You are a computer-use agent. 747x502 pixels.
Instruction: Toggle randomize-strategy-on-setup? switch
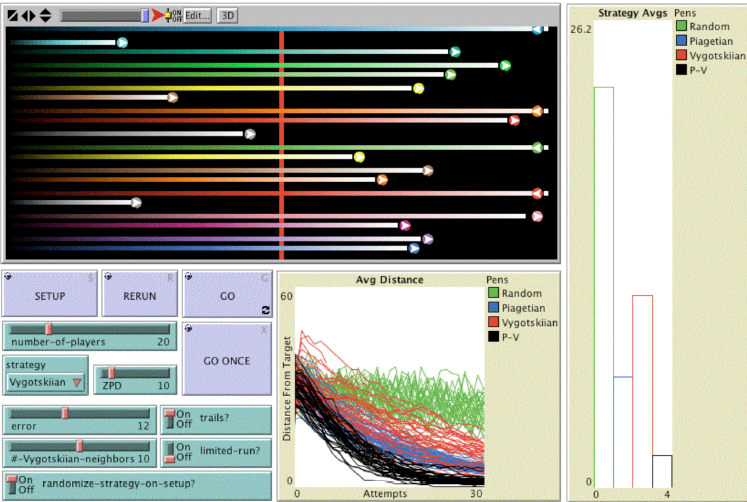point(13,482)
